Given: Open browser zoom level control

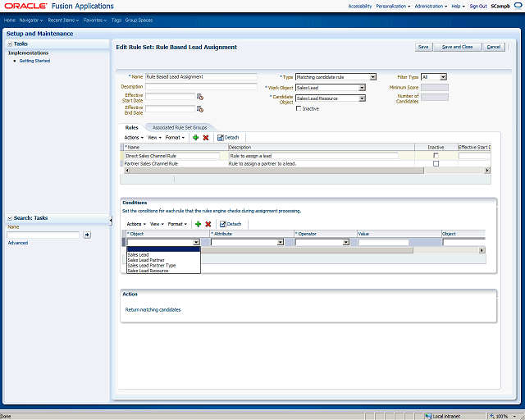Looking at the screenshot, I should click(503, 417).
